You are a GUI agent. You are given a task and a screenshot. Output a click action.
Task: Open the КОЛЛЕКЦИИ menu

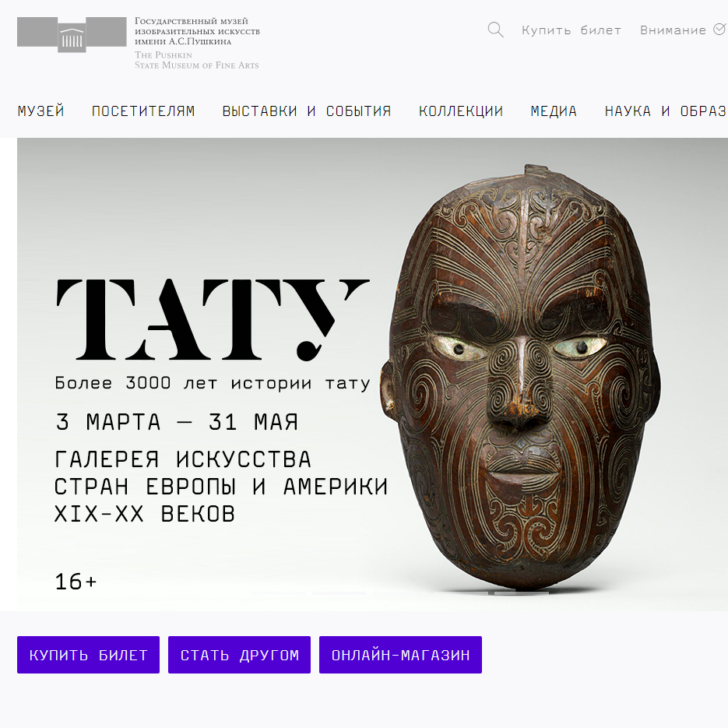[x=461, y=111]
